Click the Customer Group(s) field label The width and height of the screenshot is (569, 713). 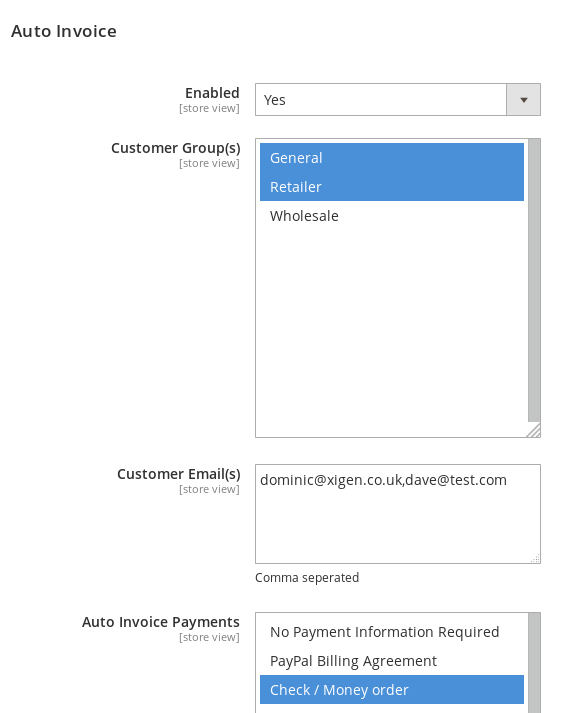(x=176, y=148)
